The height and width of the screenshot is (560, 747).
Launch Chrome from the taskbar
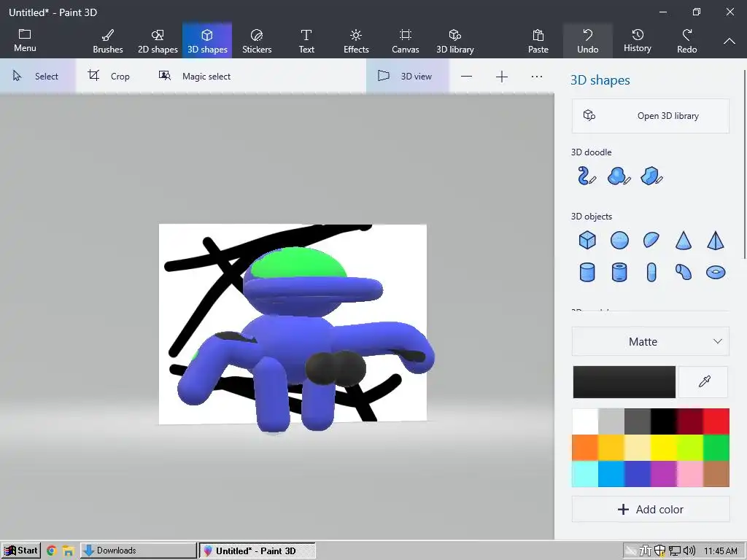pos(52,551)
